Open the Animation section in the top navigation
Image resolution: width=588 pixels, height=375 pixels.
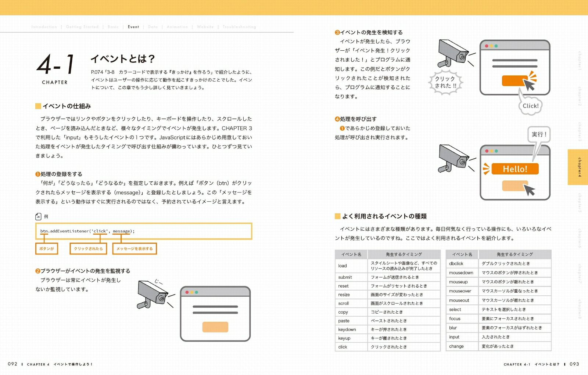178,27
